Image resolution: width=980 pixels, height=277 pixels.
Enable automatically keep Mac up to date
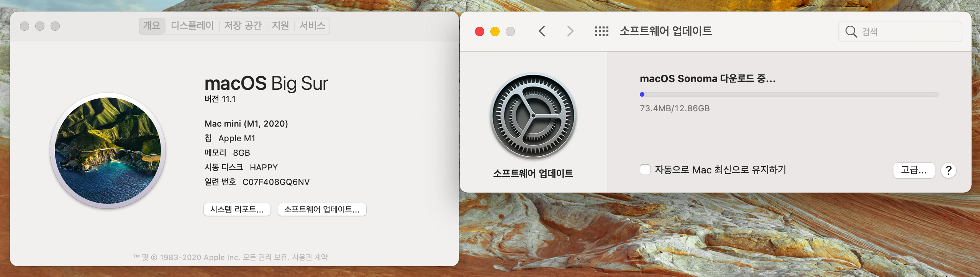click(x=645, y=170)
